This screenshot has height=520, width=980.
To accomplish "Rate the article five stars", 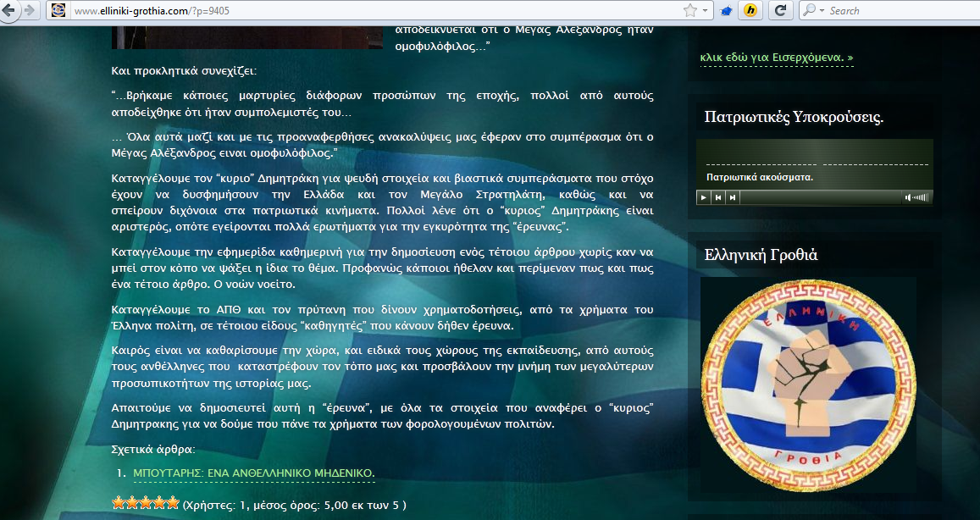I will click(x=173, y=502).
